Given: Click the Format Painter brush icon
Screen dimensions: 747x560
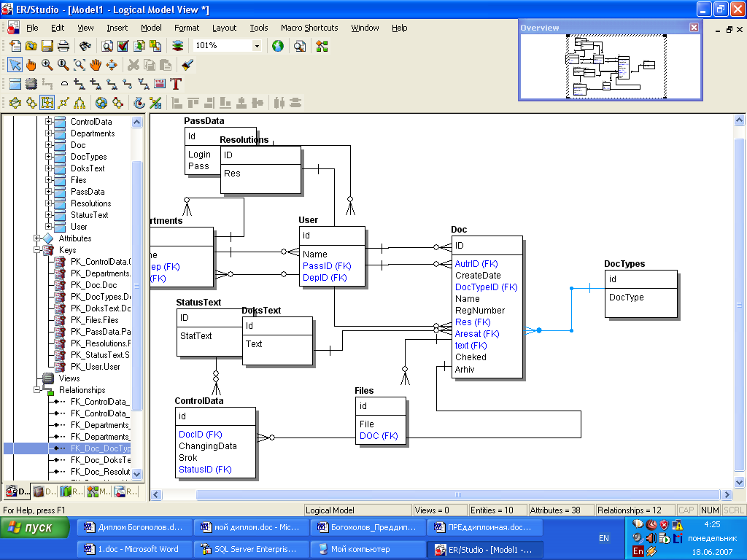Looking at the screenshot, I should (x=187, y=65).
